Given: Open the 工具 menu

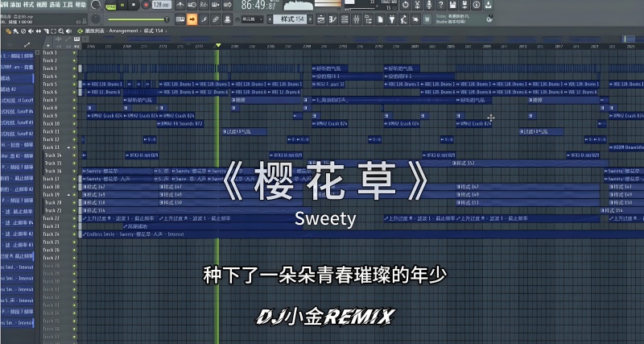Looking at the screenshot, I should point(68,5).
